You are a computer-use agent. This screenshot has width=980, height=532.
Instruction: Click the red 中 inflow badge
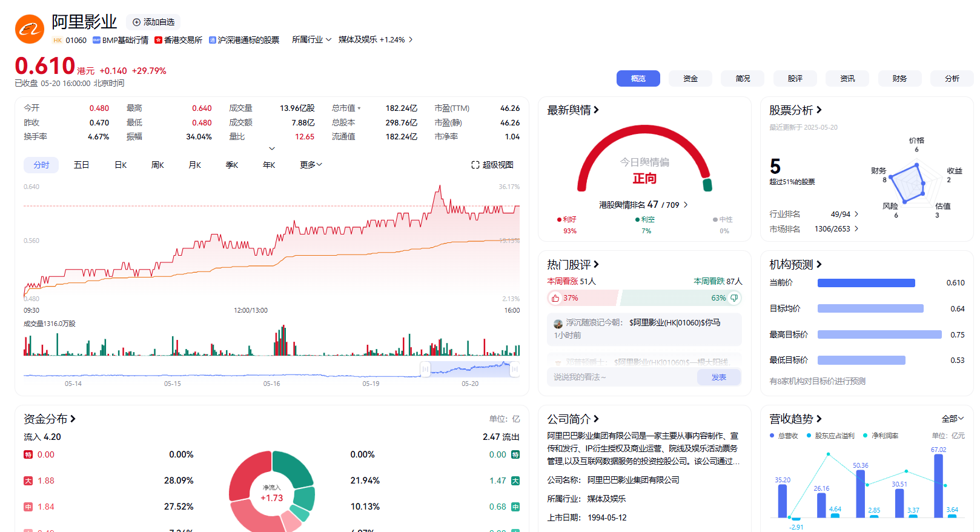click(28, 507)
